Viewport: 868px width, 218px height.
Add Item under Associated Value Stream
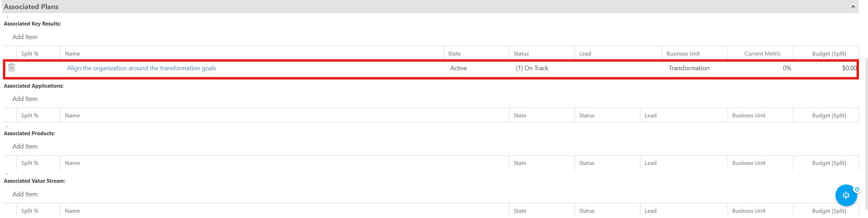tap(25, 194)
